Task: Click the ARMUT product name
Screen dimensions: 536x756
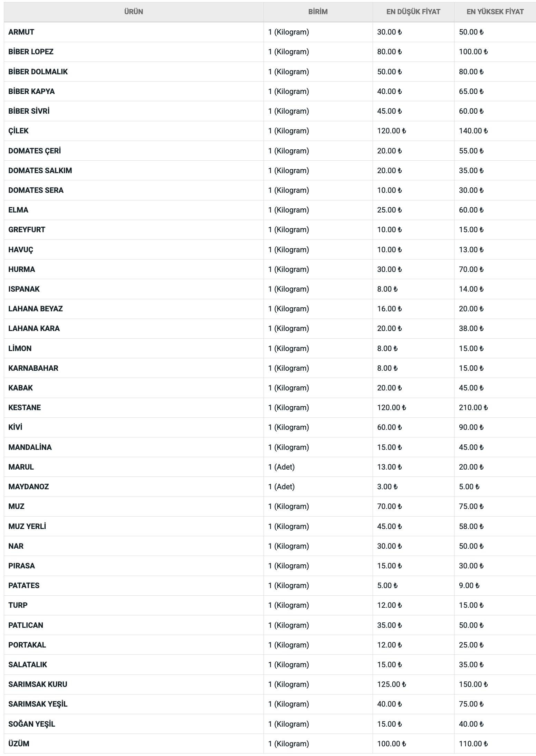Action: pyautogui.click(x=21, y=32)
